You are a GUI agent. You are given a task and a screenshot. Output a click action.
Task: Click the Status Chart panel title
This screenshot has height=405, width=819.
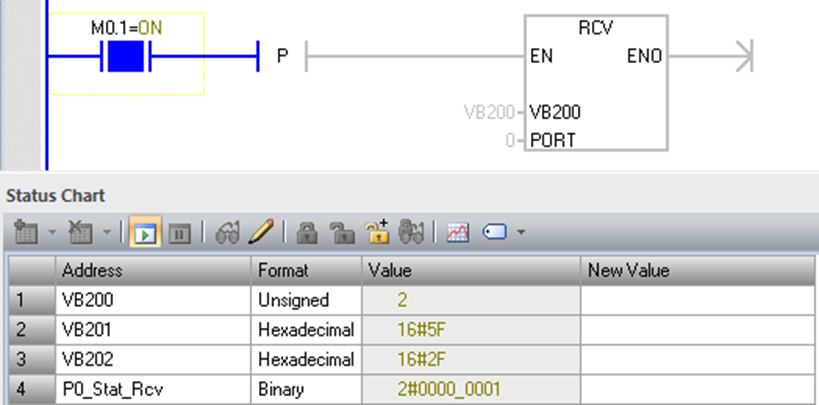55,196
